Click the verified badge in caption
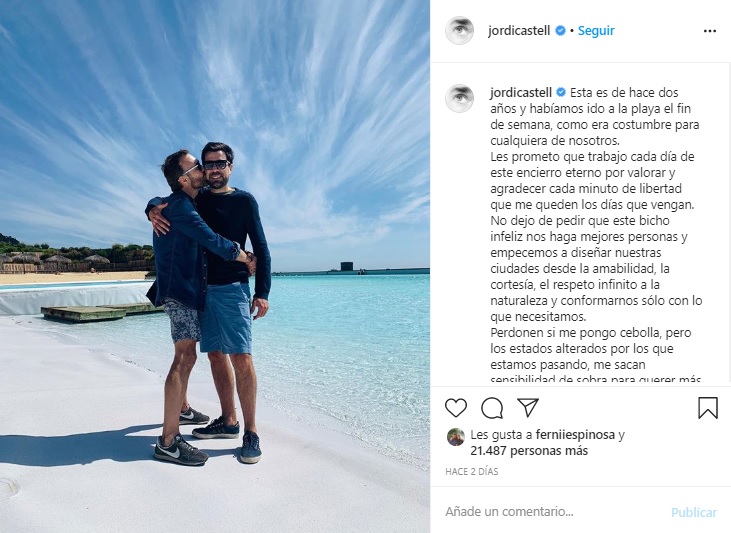This screenshot has height=533, width=731. click(x=561, y=92)
